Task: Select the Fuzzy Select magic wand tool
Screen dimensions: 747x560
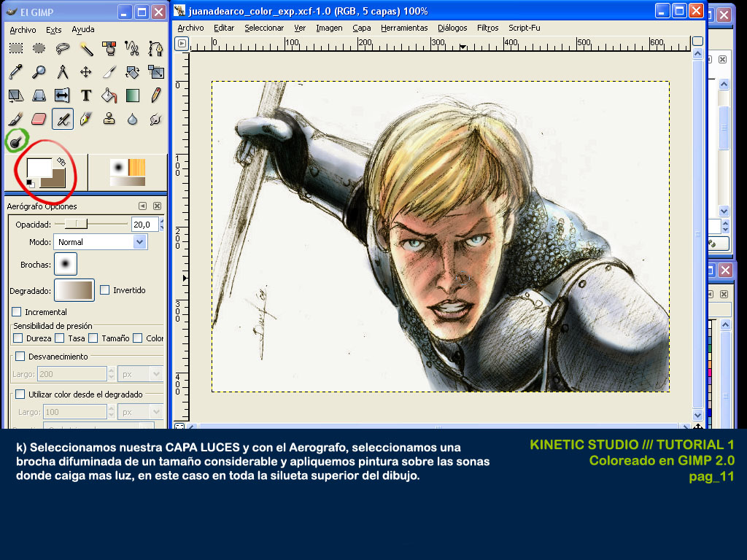Action: pyautogui.click(x=86, y=48)
